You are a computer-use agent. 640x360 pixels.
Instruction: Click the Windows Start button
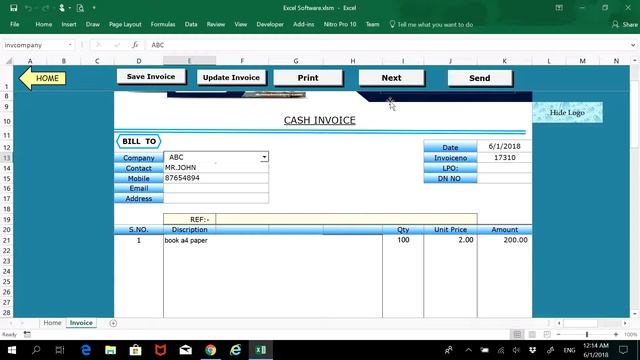[x=11, y=350]
